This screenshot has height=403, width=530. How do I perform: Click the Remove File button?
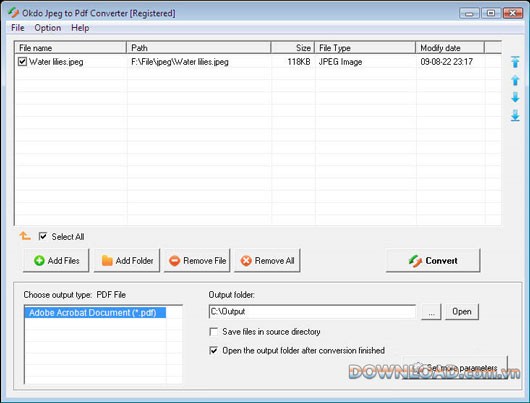[197, 260]
